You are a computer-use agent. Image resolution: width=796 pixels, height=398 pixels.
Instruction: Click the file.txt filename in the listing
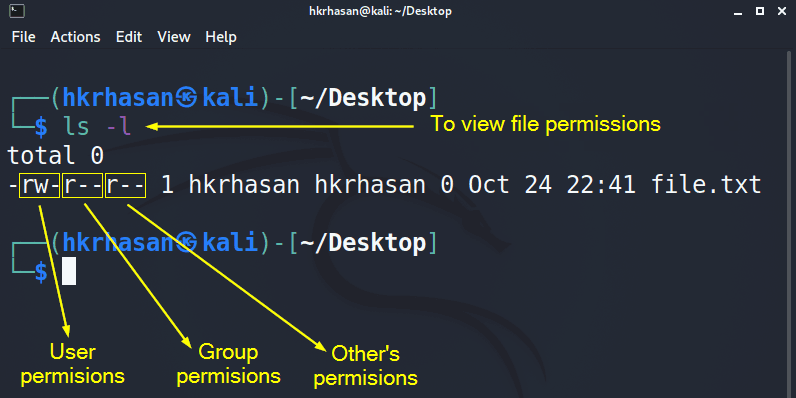click(706, 185)
